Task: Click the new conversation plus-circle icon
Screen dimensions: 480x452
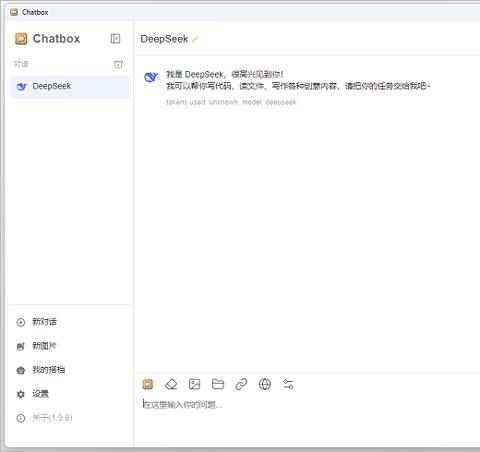Action: point(21,322)
